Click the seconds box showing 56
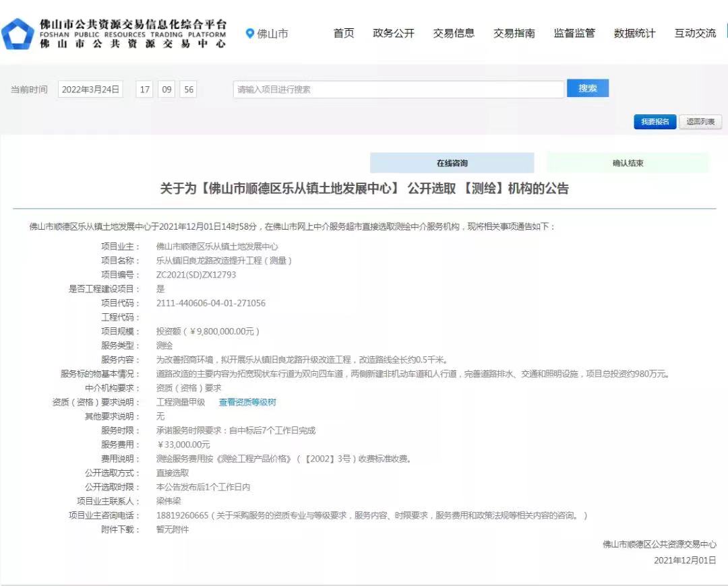This screenshot has height=586, width=728. (188, 89)
